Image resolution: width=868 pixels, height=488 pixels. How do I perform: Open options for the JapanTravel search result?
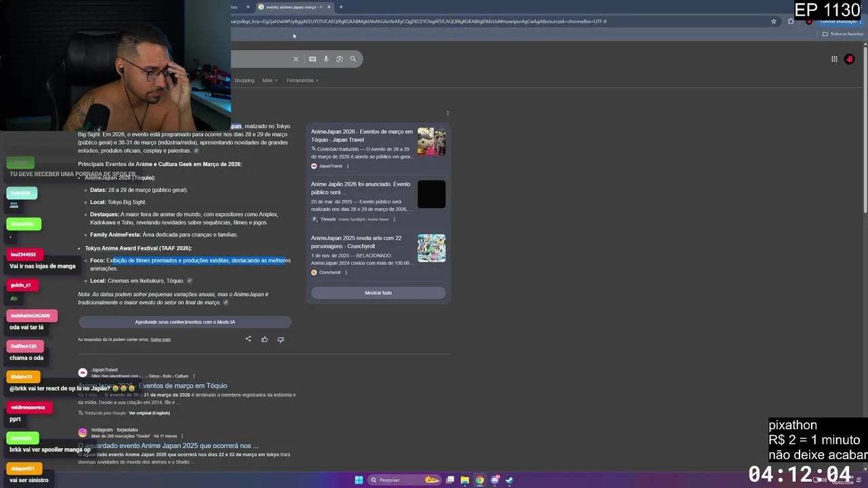(194, 376)
